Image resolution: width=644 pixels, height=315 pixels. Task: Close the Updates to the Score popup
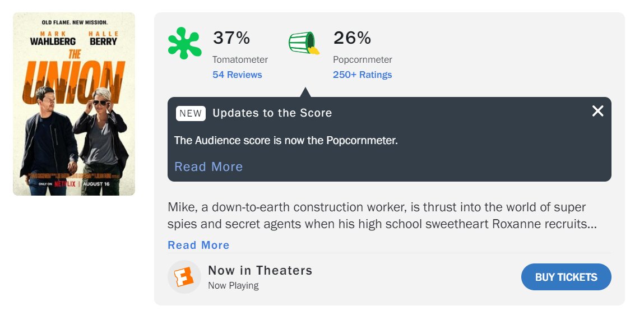tap(597, 111)
